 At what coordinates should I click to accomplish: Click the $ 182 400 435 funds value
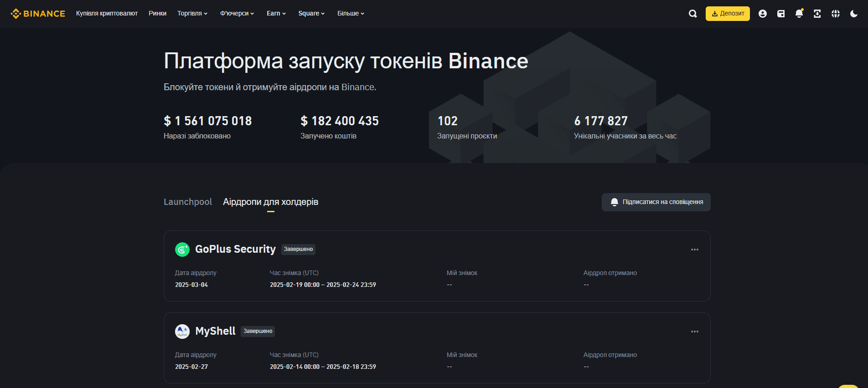(340, 121)
